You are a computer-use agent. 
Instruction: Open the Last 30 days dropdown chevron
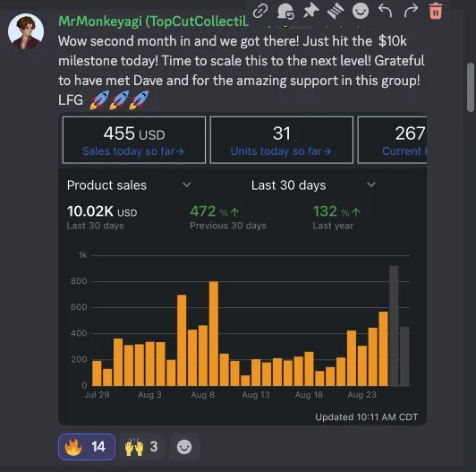(371, 185)
